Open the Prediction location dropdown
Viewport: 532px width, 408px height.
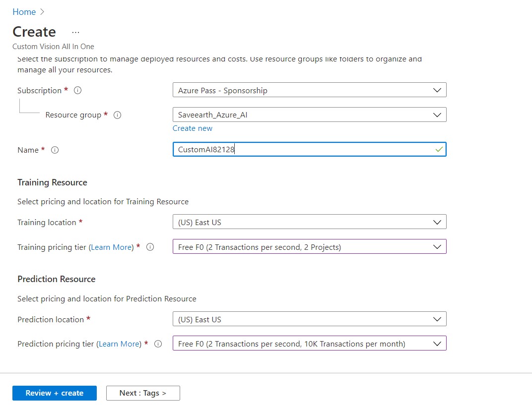(x=309, y=319)
